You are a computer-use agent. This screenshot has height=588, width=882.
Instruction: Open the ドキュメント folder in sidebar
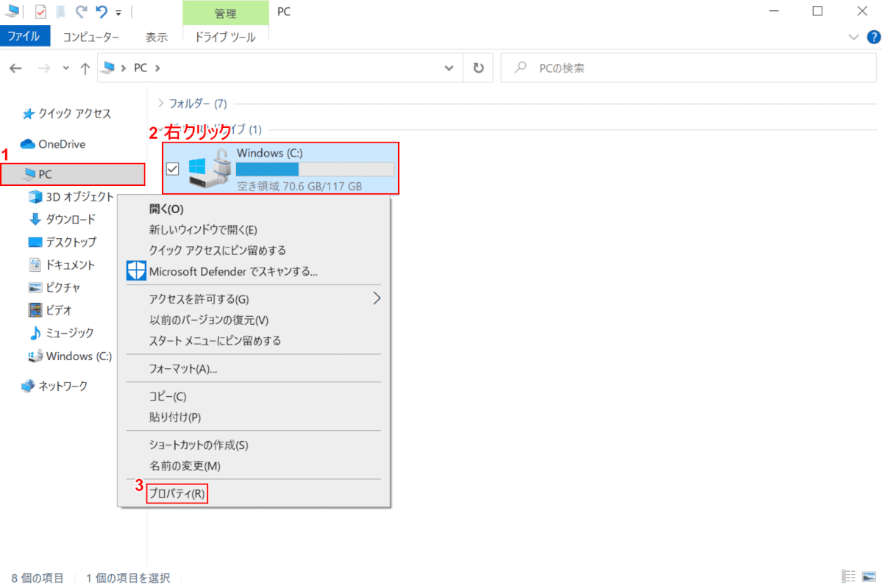pos(62,265)
